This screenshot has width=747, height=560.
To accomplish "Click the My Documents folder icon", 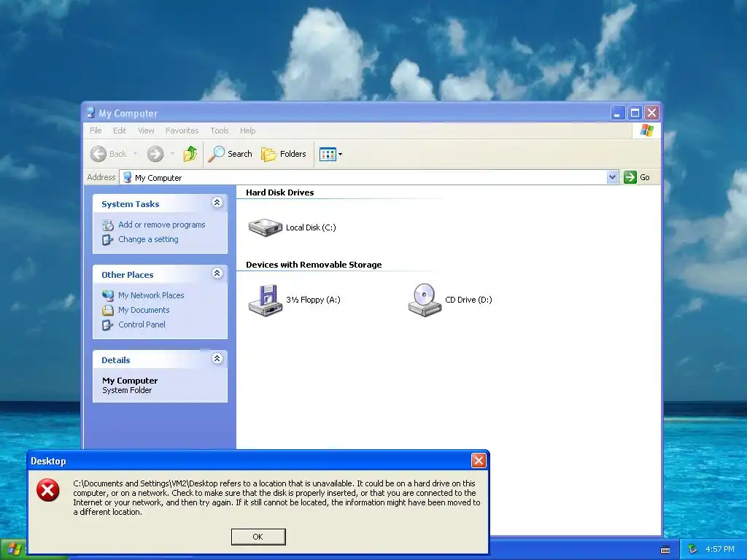I will [108, 311].
